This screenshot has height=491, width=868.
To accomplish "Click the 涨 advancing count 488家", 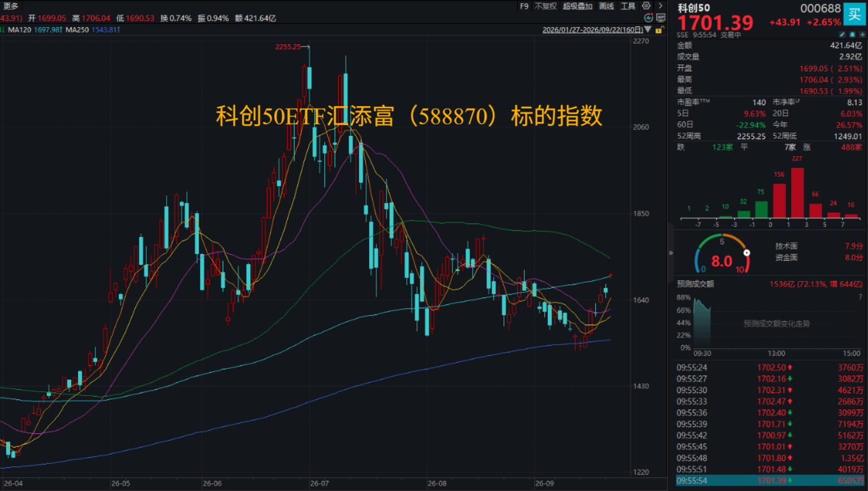I will (x=852, y=147).
